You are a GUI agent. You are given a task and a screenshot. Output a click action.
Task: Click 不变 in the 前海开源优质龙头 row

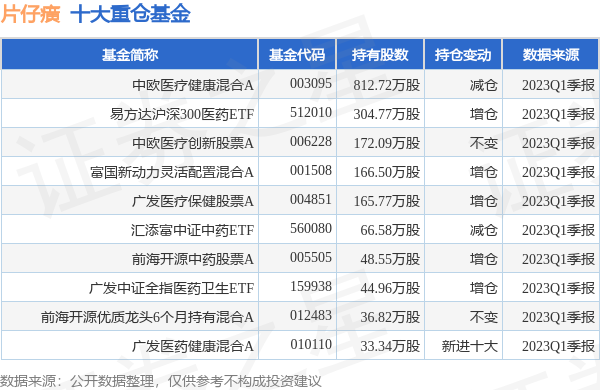point(484,317)
